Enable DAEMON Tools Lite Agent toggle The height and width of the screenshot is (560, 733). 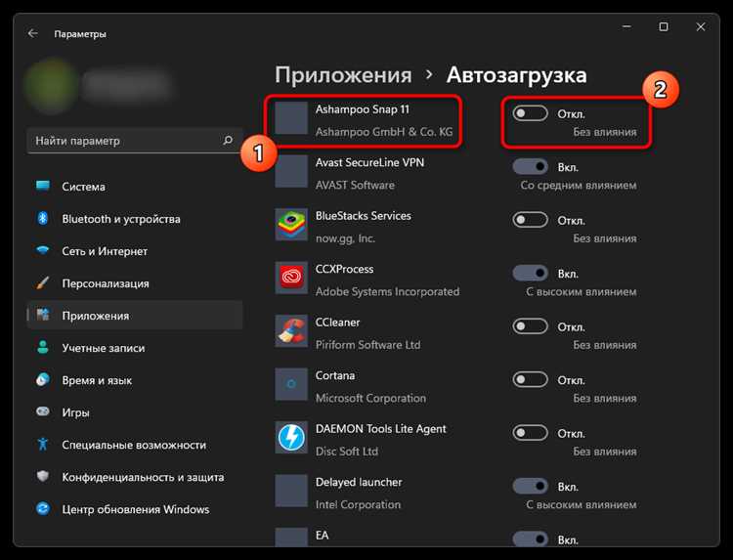[530, 433]
